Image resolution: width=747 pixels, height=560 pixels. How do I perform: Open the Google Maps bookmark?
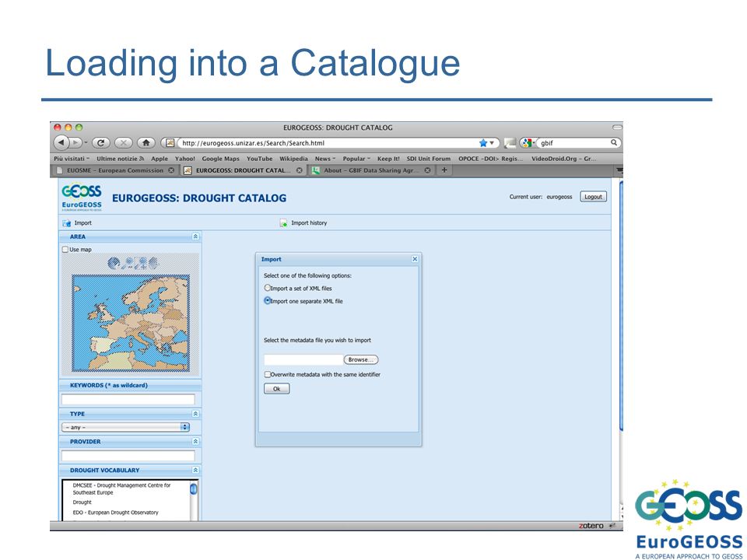220,159
